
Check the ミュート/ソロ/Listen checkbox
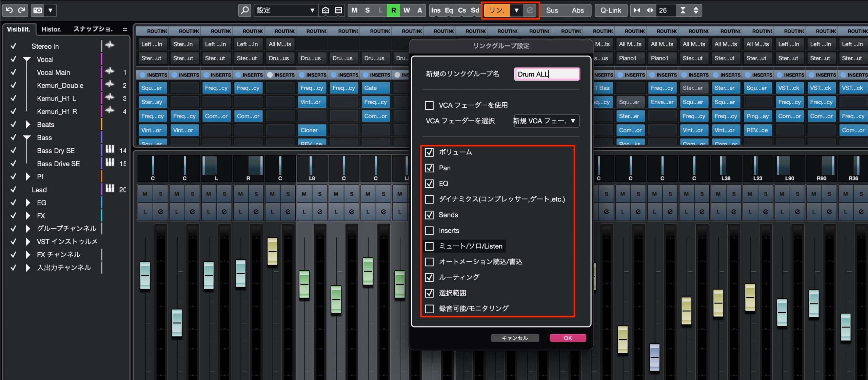click(429, 246)
